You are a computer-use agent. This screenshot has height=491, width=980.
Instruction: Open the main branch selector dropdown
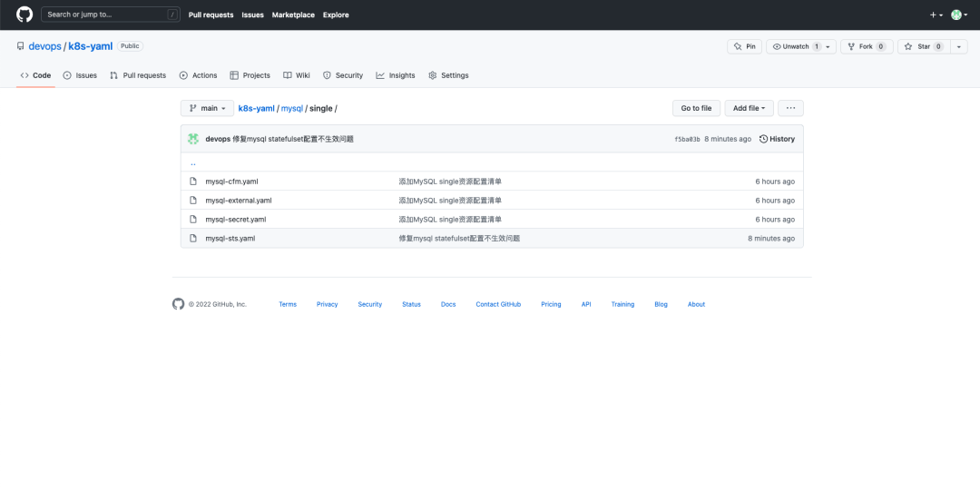[207, 108]
